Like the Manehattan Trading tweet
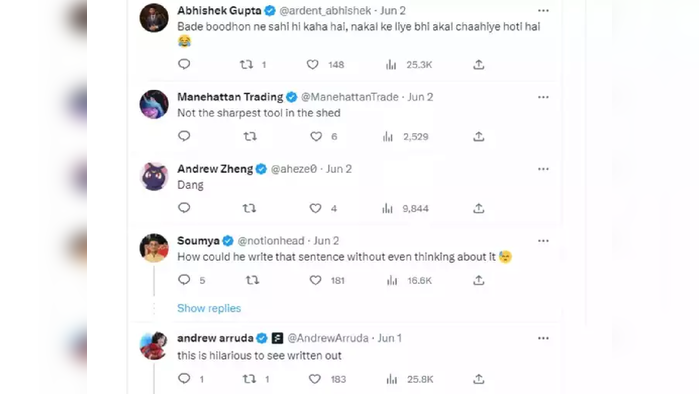Image resolution: width=699 pixels, height=394 pixels. click(316, 136)
